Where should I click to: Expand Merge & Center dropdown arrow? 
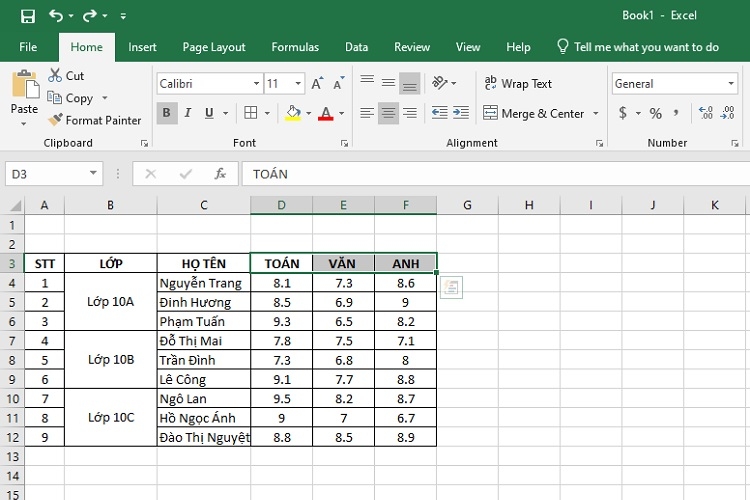[596, 113]
